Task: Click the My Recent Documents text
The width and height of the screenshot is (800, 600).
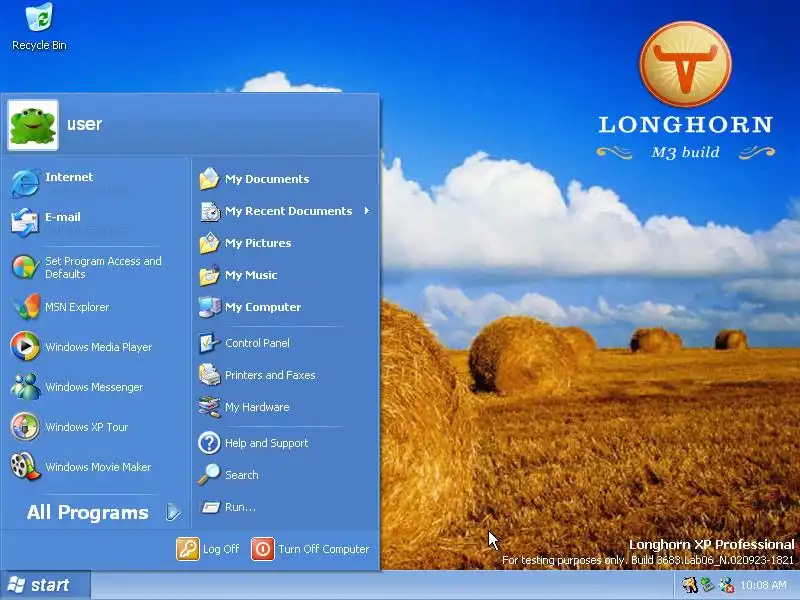Action: click(288, 211)
